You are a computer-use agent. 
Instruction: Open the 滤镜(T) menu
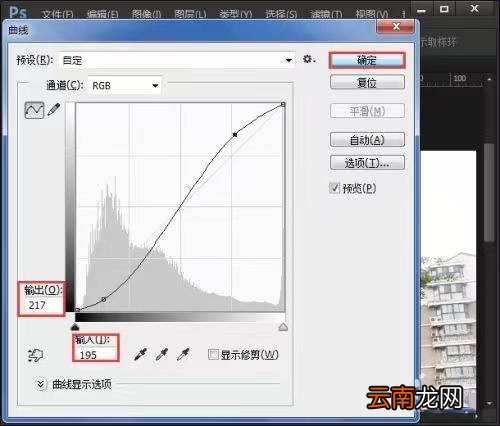pos(326,14)
